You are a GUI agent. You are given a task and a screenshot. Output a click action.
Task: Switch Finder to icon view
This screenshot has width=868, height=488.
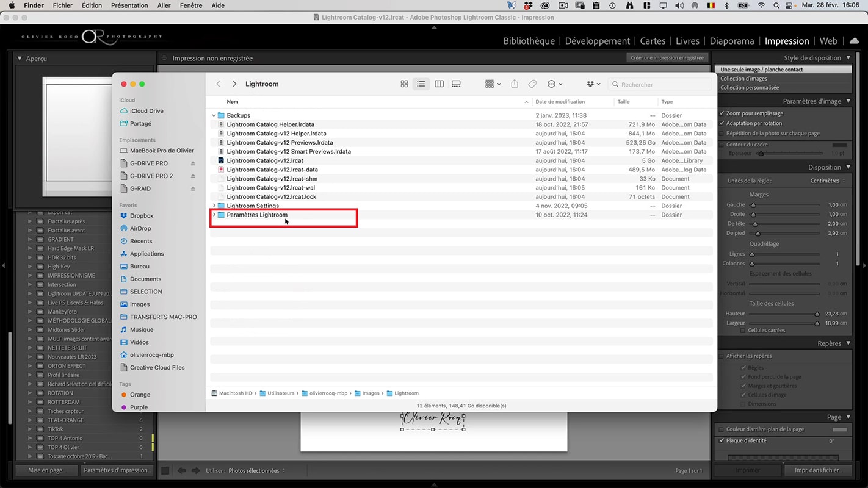coord(404,84)
